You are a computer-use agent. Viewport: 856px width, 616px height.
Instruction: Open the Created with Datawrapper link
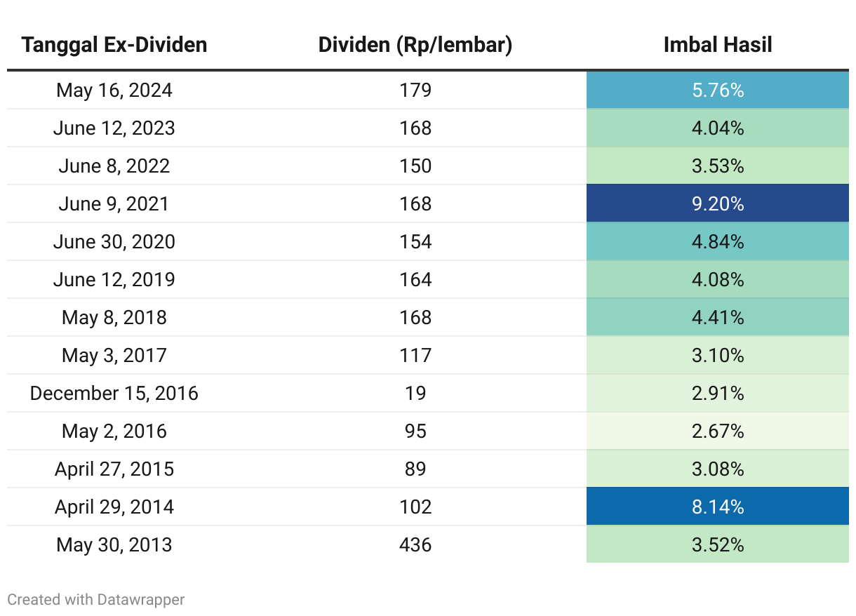click(96, 599)
